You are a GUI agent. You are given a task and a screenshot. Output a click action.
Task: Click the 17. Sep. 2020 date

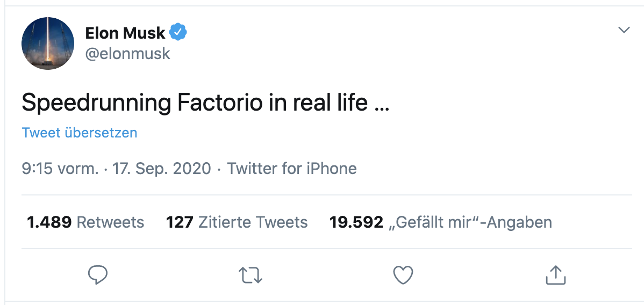coord(162,169)
